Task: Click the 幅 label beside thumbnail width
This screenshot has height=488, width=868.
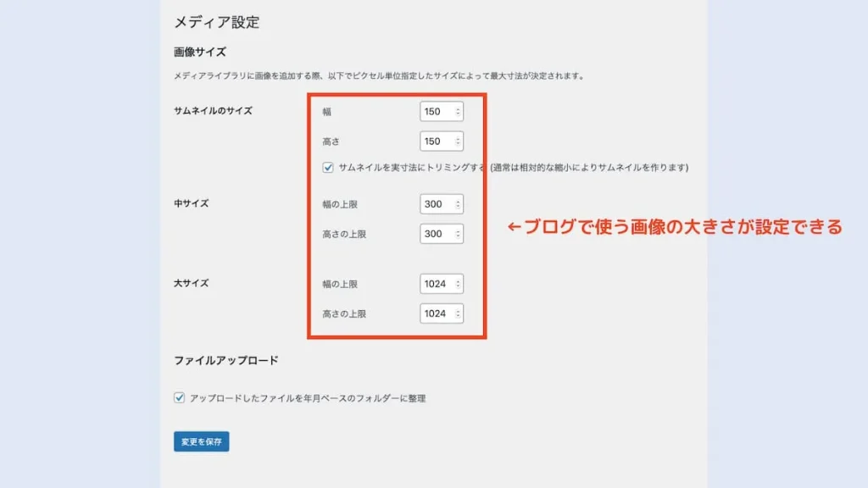Action: pos(326,112)
